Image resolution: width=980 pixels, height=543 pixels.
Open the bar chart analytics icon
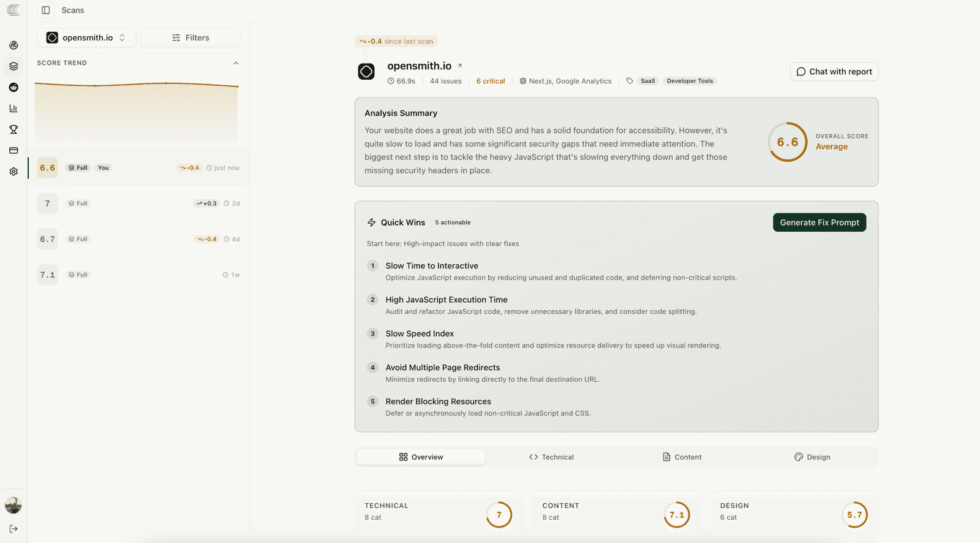click(x=13, y=108)
